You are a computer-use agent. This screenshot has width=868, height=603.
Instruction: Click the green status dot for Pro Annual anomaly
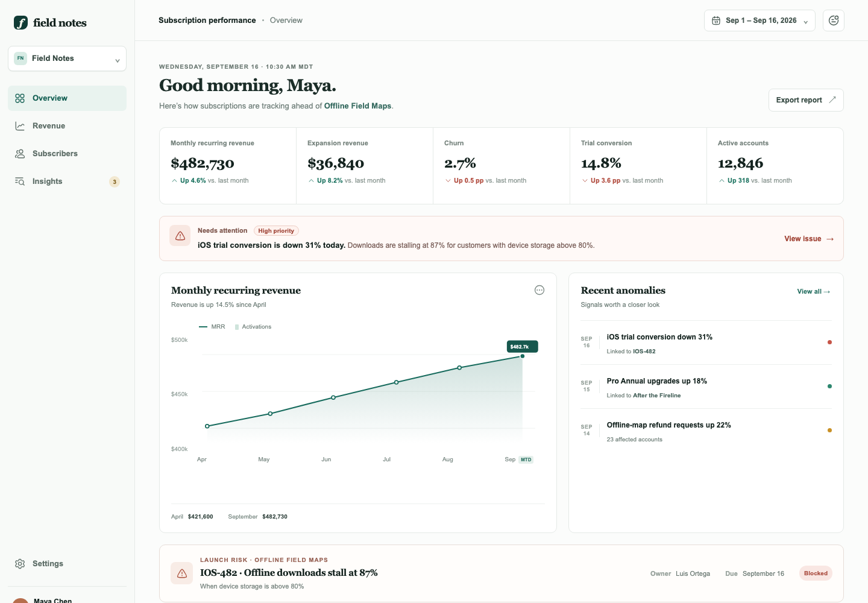click(829, 387)
